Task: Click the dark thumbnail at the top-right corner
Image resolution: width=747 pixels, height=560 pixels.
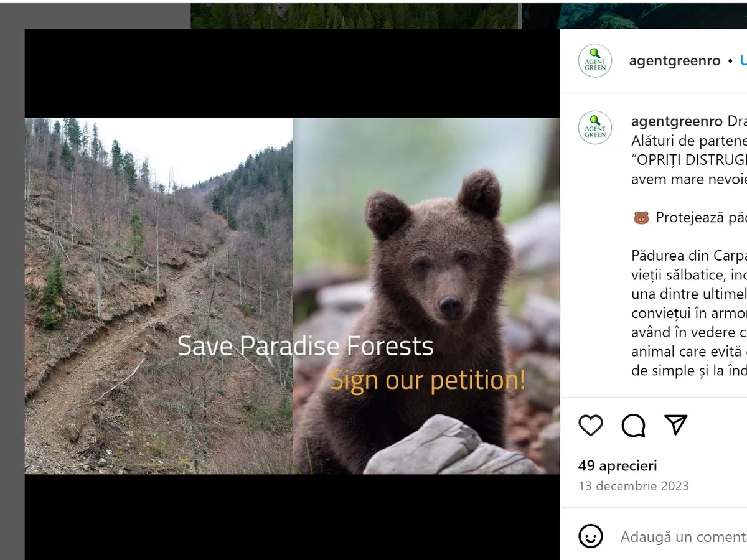Action: 635,15
